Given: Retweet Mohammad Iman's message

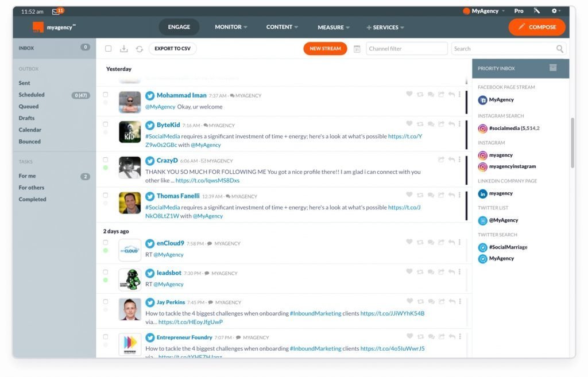Looking at the screenshot, I should [420, 95].
